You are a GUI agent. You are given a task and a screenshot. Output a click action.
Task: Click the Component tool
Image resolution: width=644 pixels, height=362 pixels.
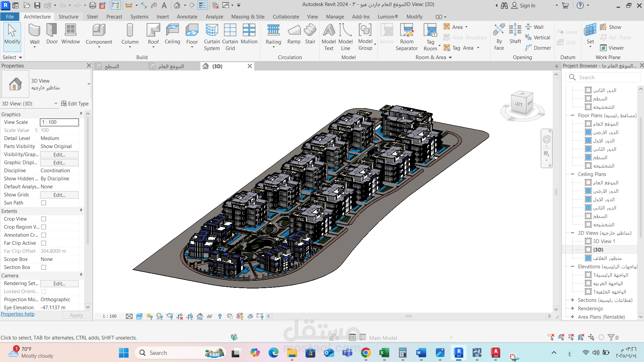pos(99,35)
